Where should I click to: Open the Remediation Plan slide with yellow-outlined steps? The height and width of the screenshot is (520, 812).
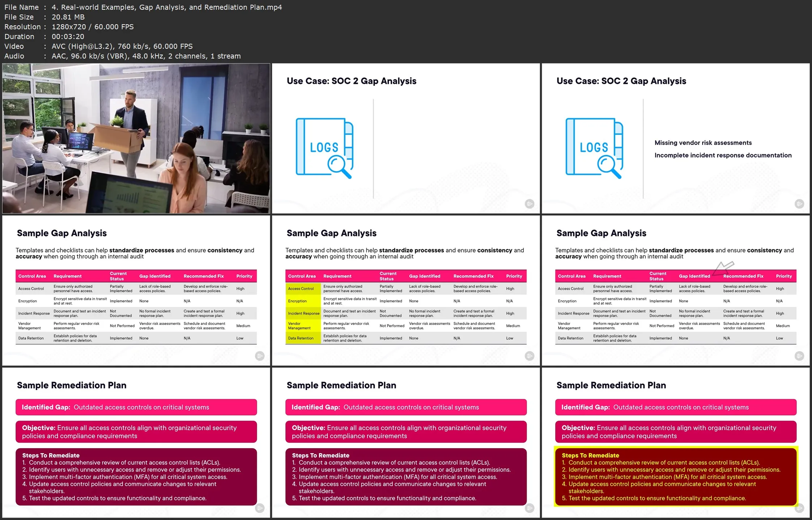click(676, 443)
